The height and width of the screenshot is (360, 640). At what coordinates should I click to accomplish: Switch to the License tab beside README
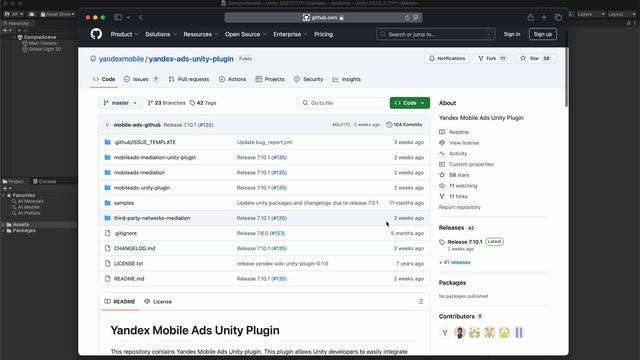point(158,302)
